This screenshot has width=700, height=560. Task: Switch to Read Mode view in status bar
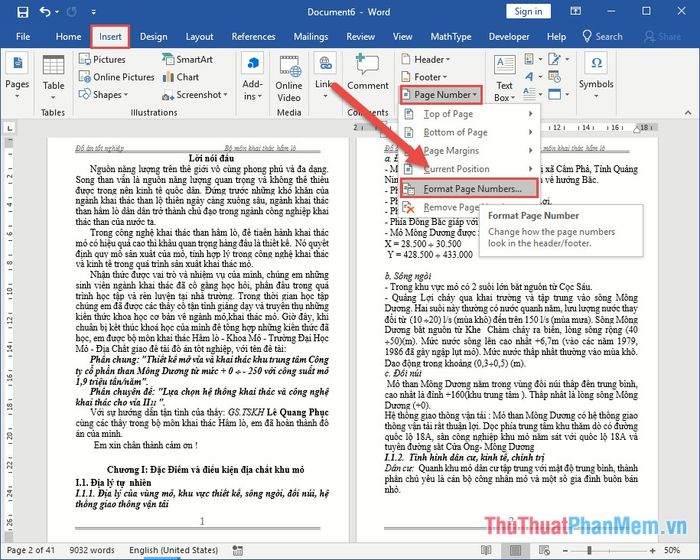pos(487,550)
